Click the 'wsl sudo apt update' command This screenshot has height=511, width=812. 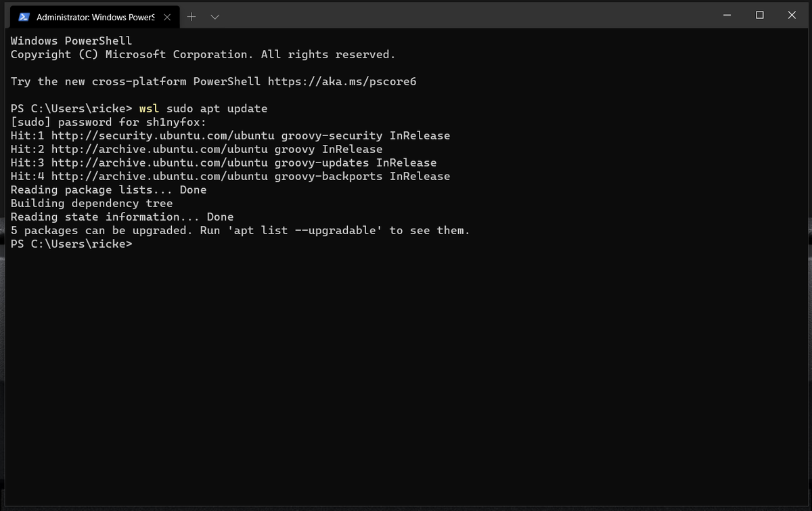(203, 108)
